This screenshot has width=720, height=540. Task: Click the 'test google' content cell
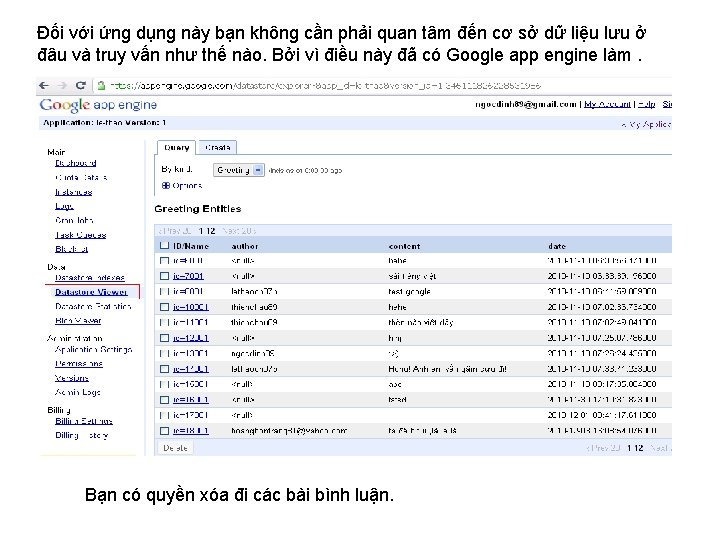tap(409, 292)
